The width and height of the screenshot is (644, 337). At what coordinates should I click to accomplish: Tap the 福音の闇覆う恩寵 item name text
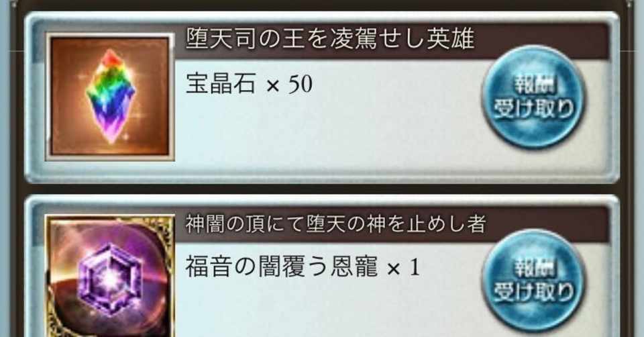click(x=282, y=267)
